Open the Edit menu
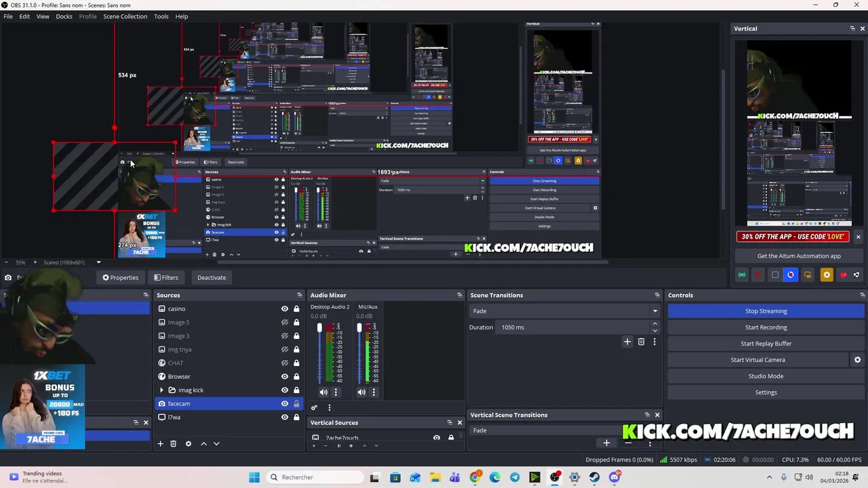868x488 pixels. point(24,16)
